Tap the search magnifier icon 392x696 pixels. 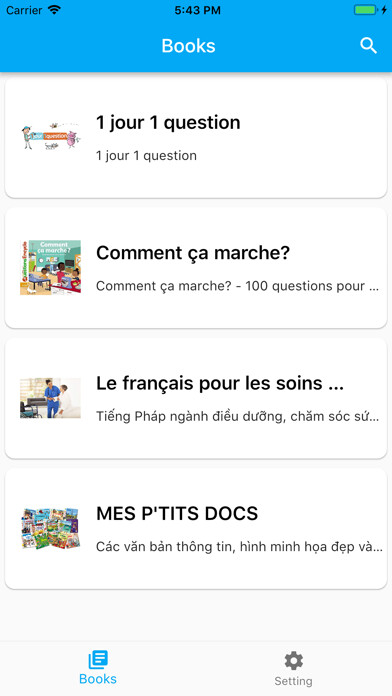368,46
